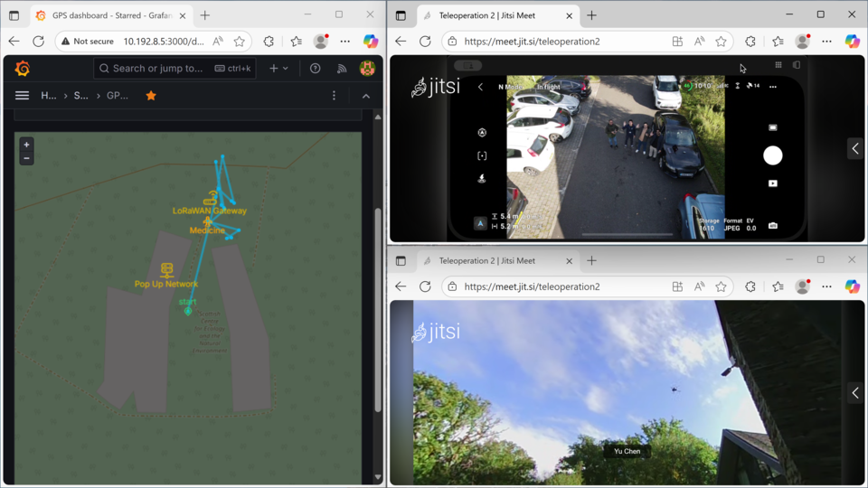Toggle the Grafana hamburger navigation menu

23,96
